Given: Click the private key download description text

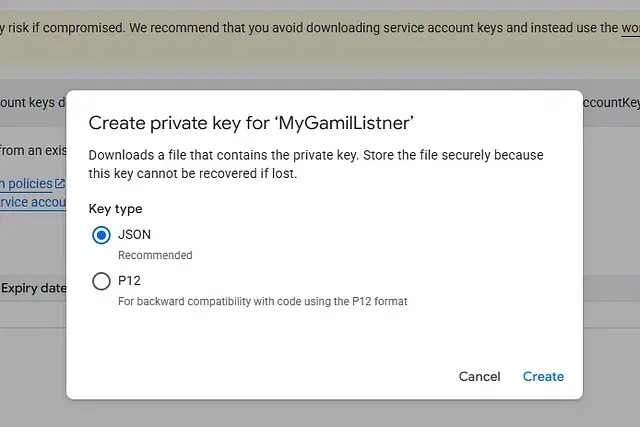Looking at the screenshot, I should pyautogui.click(x=316, y=164).
